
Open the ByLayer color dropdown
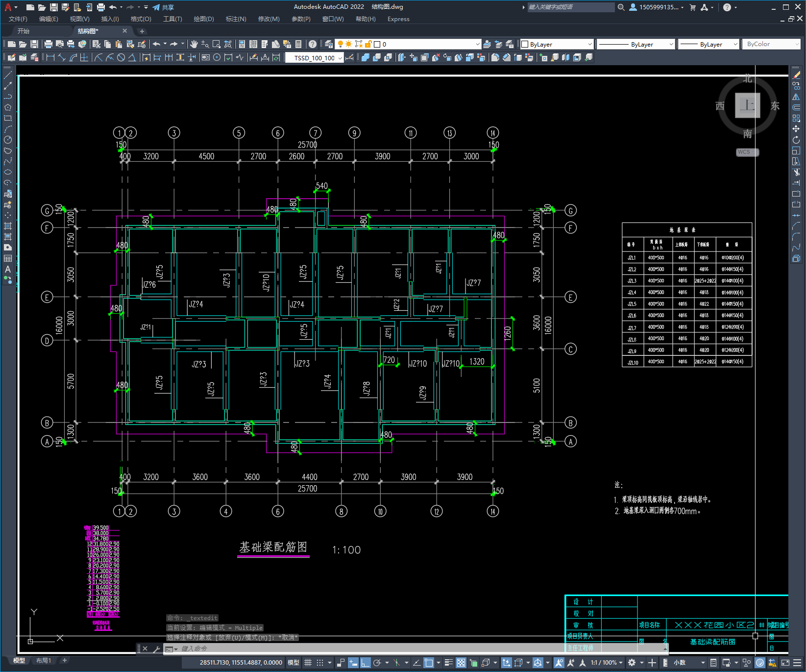tap(557, 44)
